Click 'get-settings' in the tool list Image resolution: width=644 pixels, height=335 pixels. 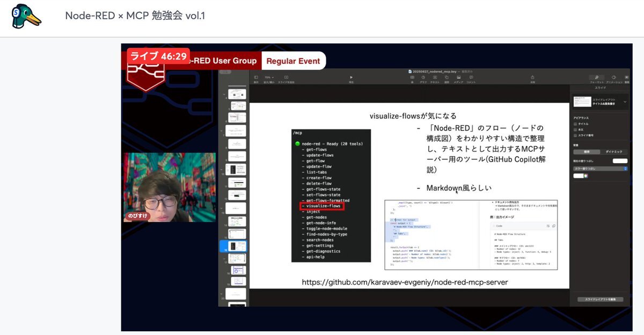(x=321, y=245)
